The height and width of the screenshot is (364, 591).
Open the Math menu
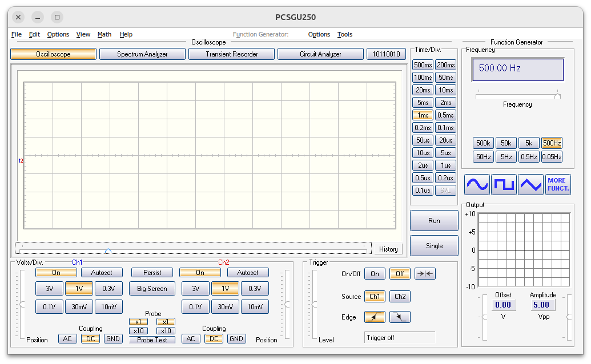(x=104, y=34)
